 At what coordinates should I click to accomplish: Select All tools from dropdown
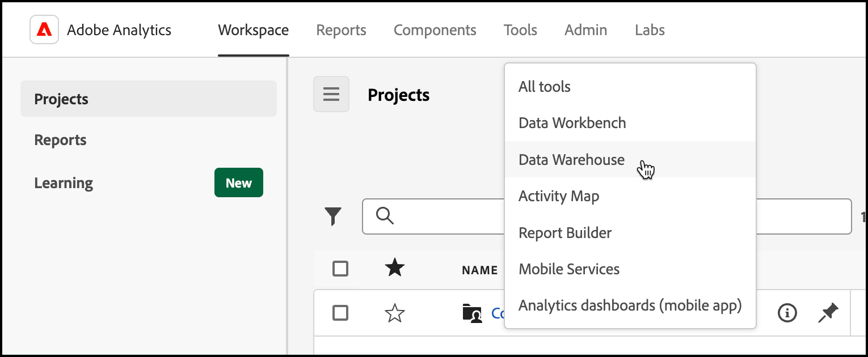click(630, 87)
